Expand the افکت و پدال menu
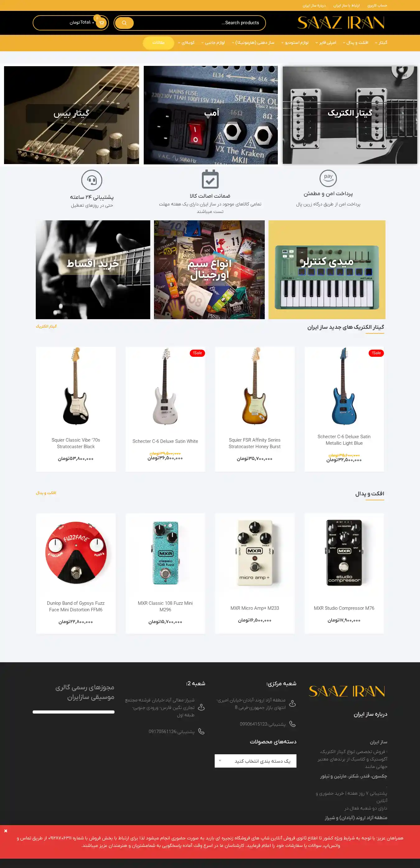Image resolution: width=420 pixels, height=868 pixels. [356, 43]
